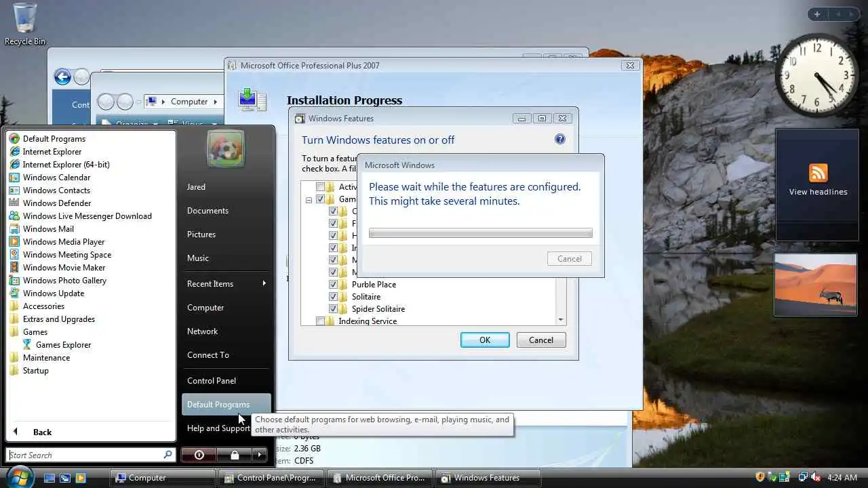Launch Media Player from Quick Launch bar
This screenshot has width=868, height=488.
[81, 478]
